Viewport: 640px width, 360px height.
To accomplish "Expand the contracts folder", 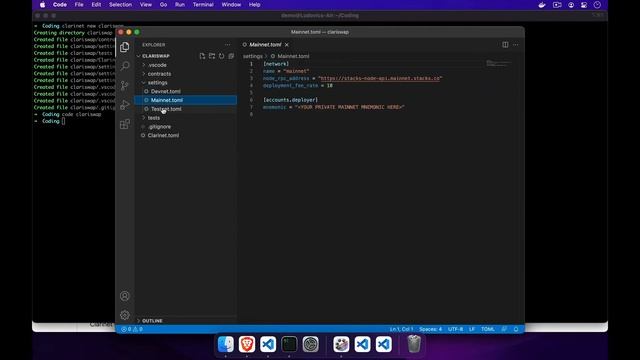I will point(186,74).
